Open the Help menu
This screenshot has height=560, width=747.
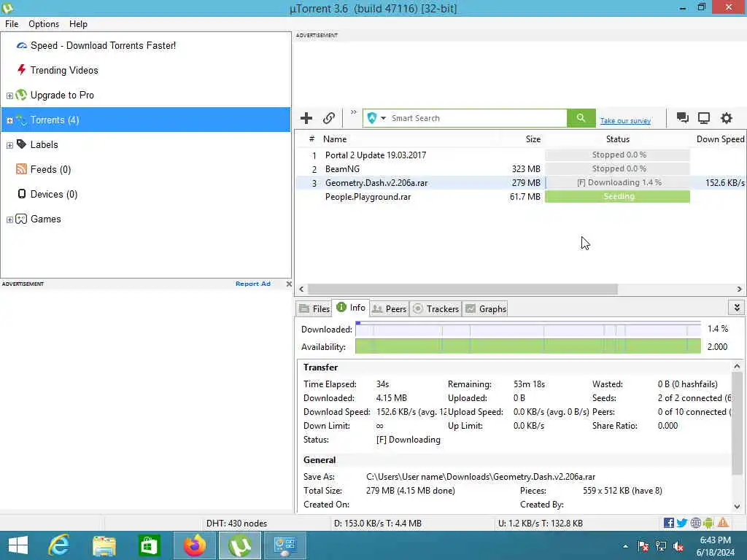tap(78, 24)
